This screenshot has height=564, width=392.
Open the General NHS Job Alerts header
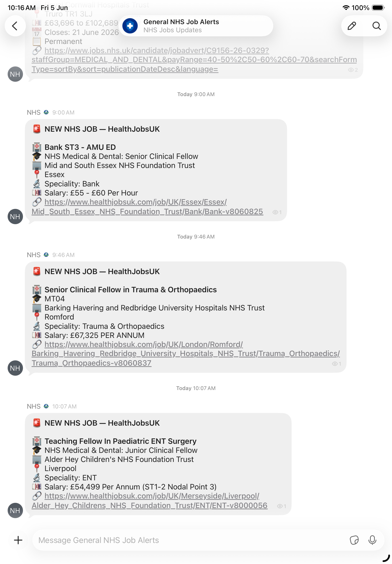[196, 26]
